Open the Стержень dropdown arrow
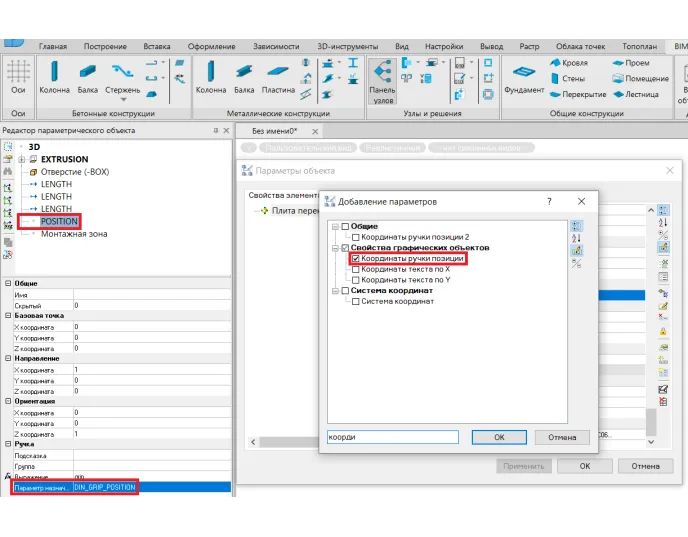Image resolution: width=688 pixels, height=537 pixels. click(123, 100)
